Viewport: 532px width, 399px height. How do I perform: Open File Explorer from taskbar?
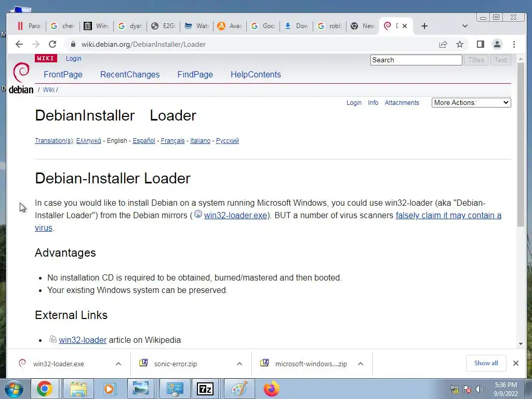78,389
